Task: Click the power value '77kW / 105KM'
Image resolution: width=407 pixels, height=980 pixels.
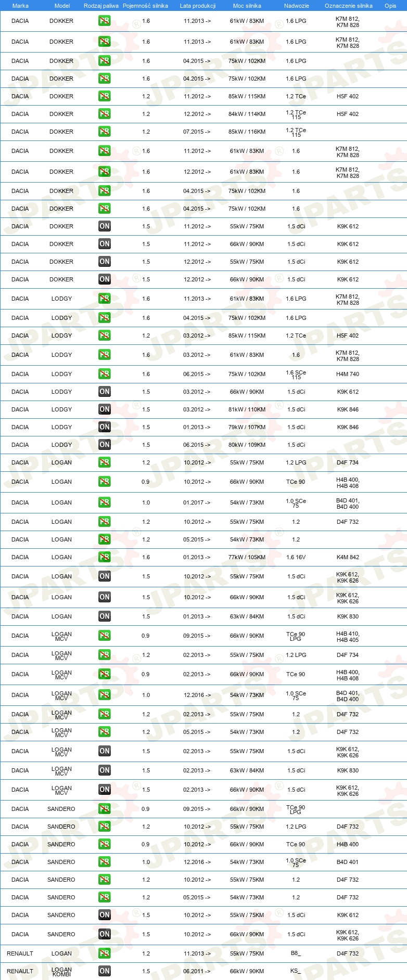Action: coord(247,557)
